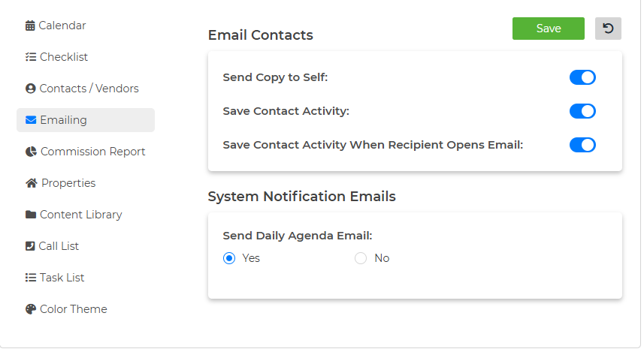Image resolution: width=644 pixels, height=355 pixels.
Task: Save the emailing settings
Action: point(549,29)
